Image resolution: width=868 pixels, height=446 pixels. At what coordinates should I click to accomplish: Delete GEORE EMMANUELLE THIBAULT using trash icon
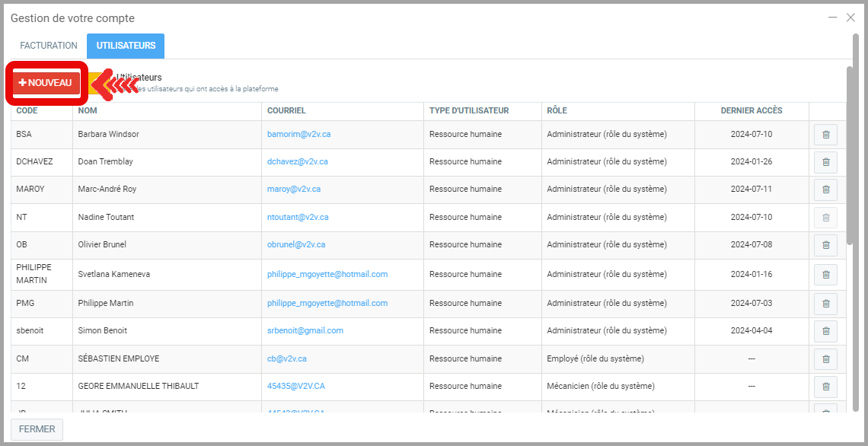(825, 387)
